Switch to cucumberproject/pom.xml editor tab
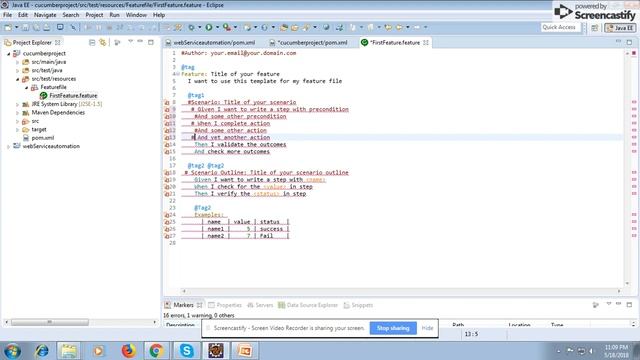This screenshot has width=640, height=360. (308, 42)
